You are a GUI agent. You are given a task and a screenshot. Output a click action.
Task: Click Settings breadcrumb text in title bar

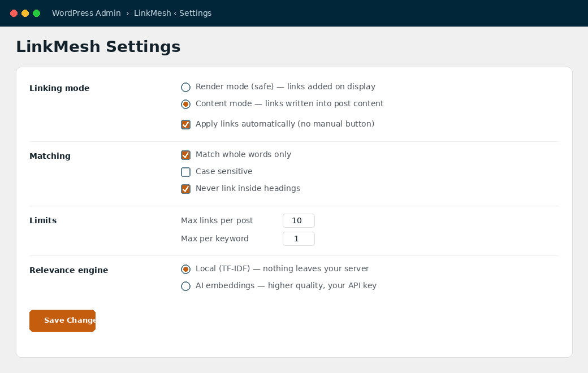point(196,13)
